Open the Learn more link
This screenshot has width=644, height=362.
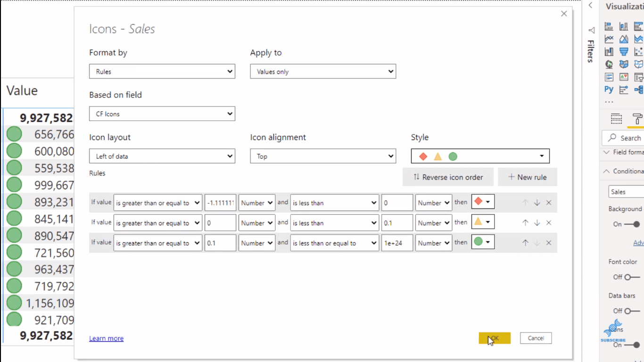click(x=107, y=338)
